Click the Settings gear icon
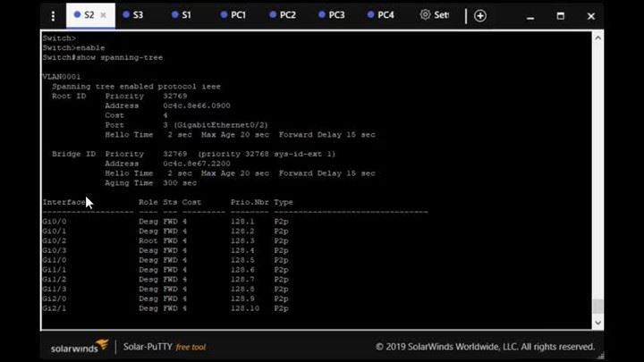This screenshot has height=362, width=644. pos(425,15)
